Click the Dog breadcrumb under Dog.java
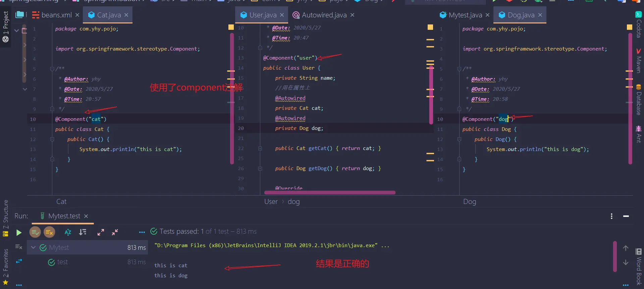This screenshot has height=289, width=644. click(x=470, y=202)
